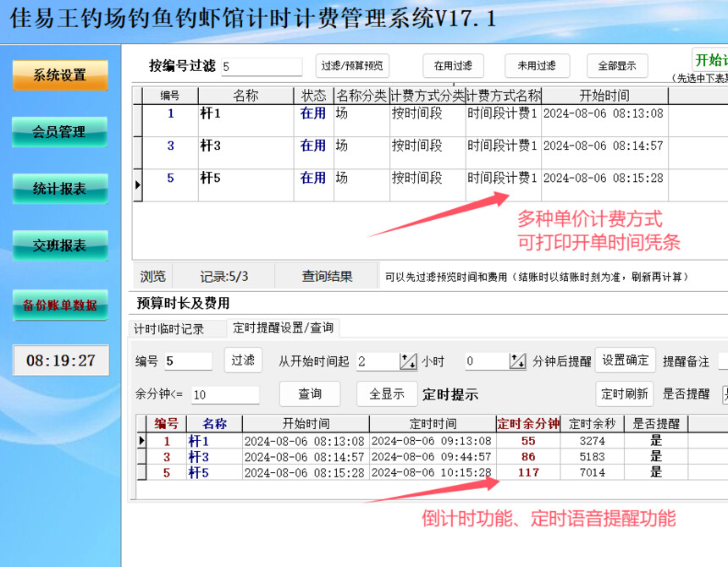Click the 过滤/预算预览 button
Image resolution: width=728 pixels, height=567 pixels.
352,66
